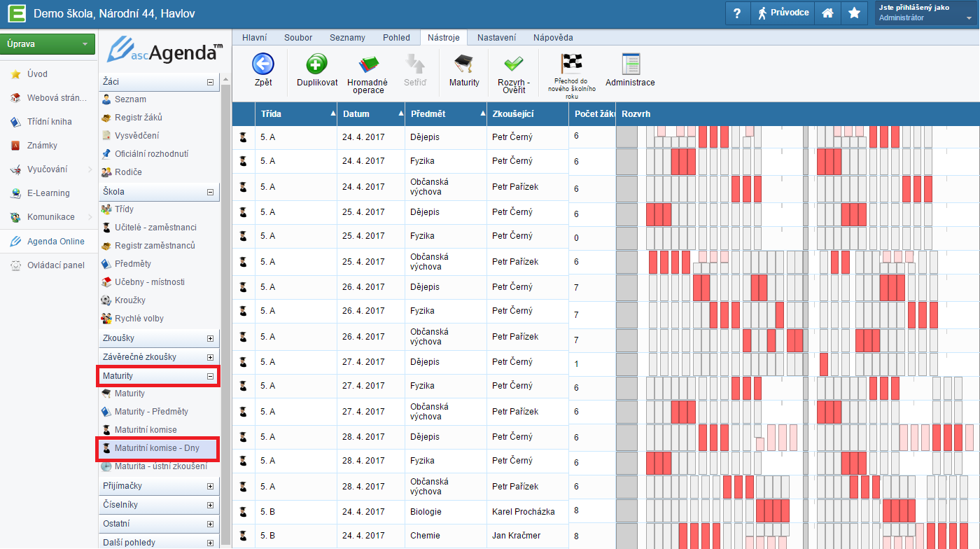
Task: Switch to the Nastavení ribbon tab
Action: pos(496,38)
